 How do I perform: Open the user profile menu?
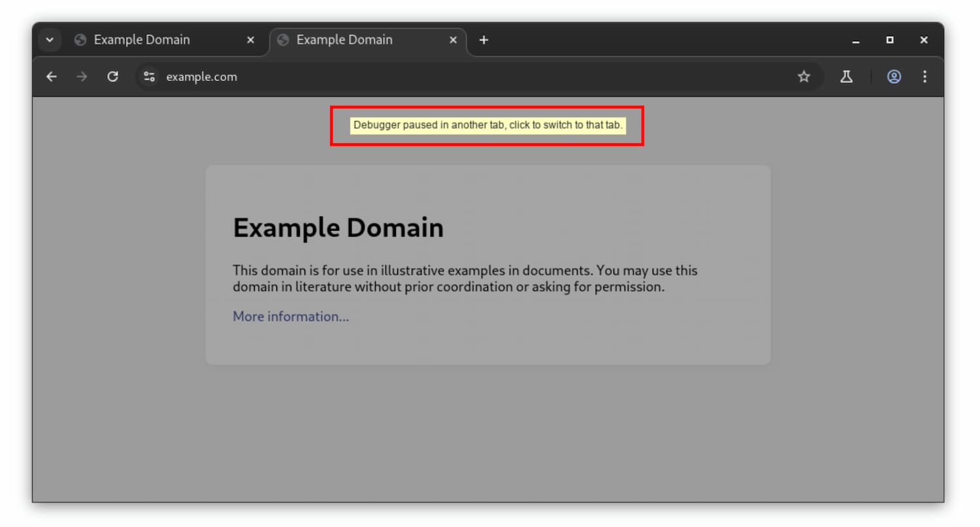point(894,76)
